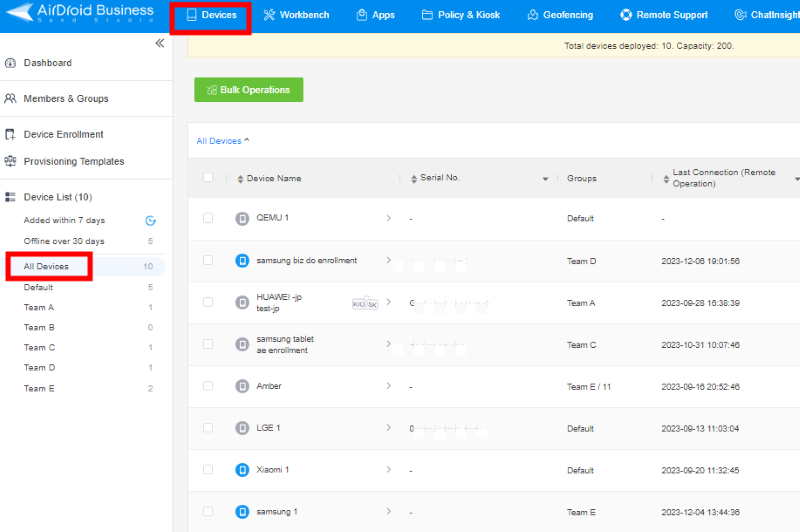Screen dimensions: 800x532
Task: Open the Policy & Kiosk tab
Action: click(461, 15)
